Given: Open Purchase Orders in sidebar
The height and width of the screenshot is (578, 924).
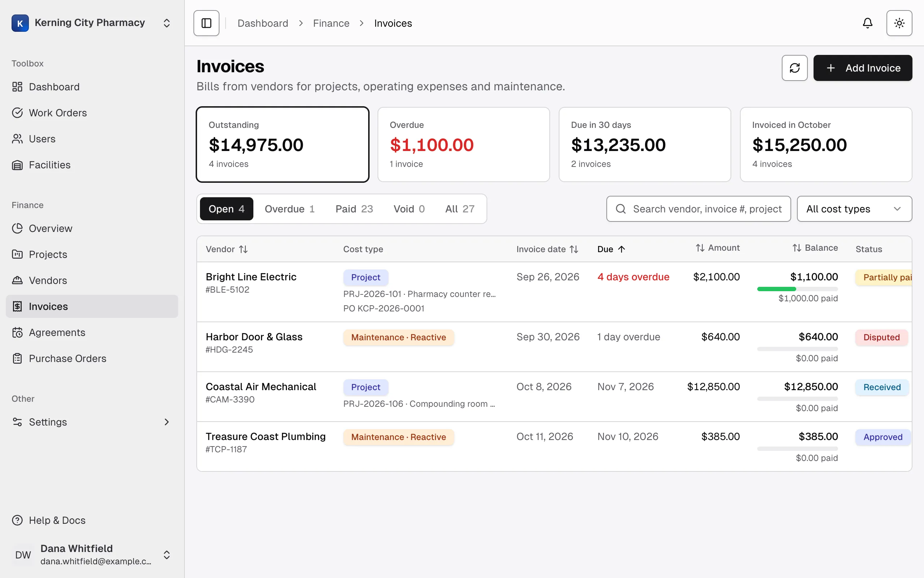Looking at the screenshot, I should (x=92, y=358).
